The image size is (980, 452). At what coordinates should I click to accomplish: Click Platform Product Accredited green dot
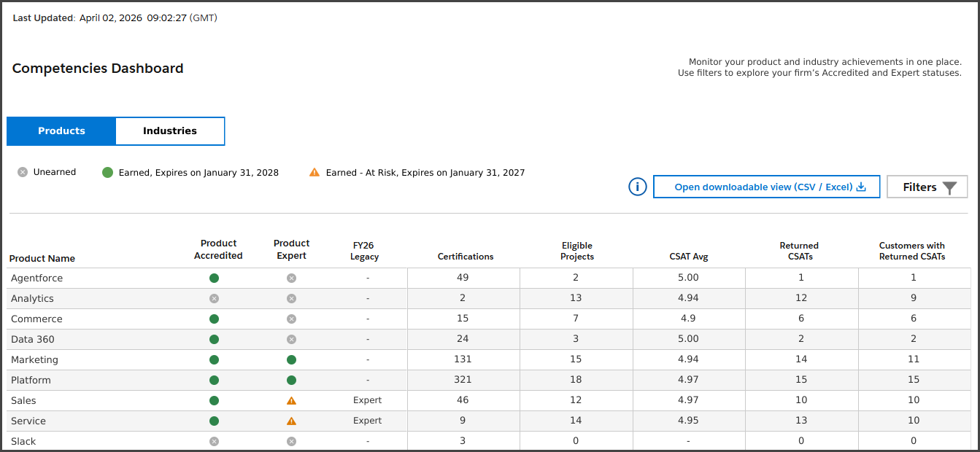pyautogui.click(x=214, y=380)
